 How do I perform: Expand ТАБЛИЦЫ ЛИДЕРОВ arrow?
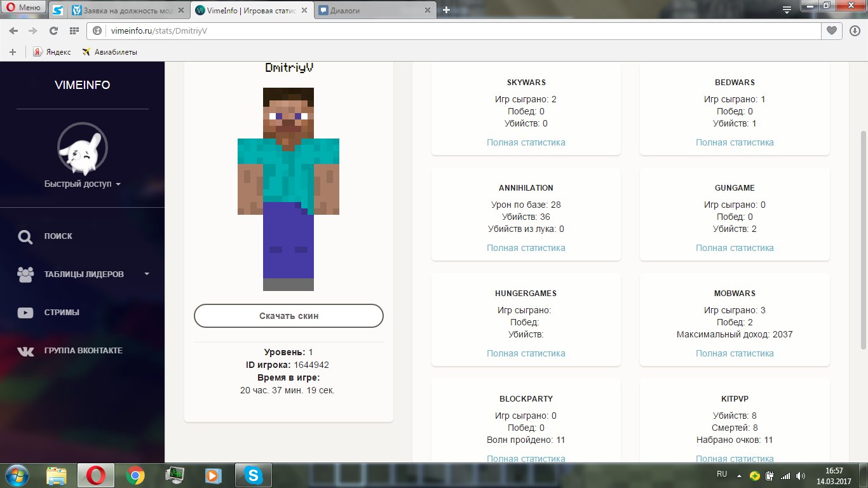point(147,274)
